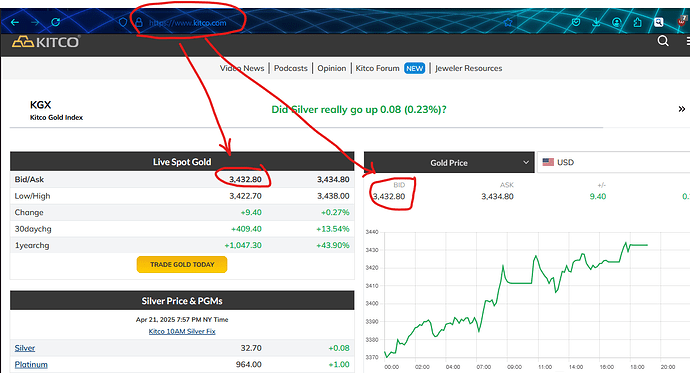Image resolution: width=690 pixels, height=373 pixels.
Task: Open the Opinion menu item
Action: (x=332, y=68)
